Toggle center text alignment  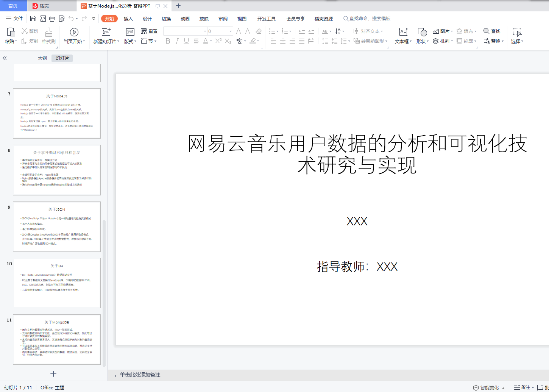tap(283, 41)
